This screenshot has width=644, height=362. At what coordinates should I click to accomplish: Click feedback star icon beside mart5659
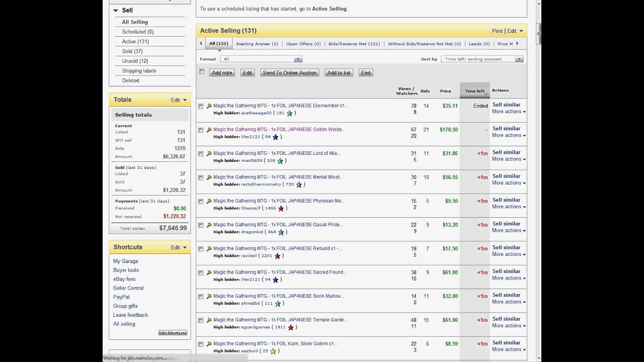click(x=280, y=161)
